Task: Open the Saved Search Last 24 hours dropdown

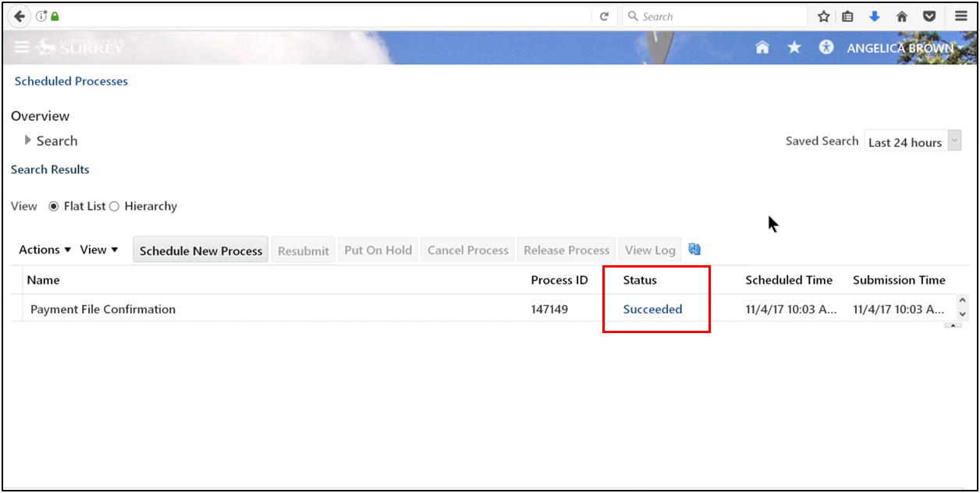Action: tap(953, 140)
